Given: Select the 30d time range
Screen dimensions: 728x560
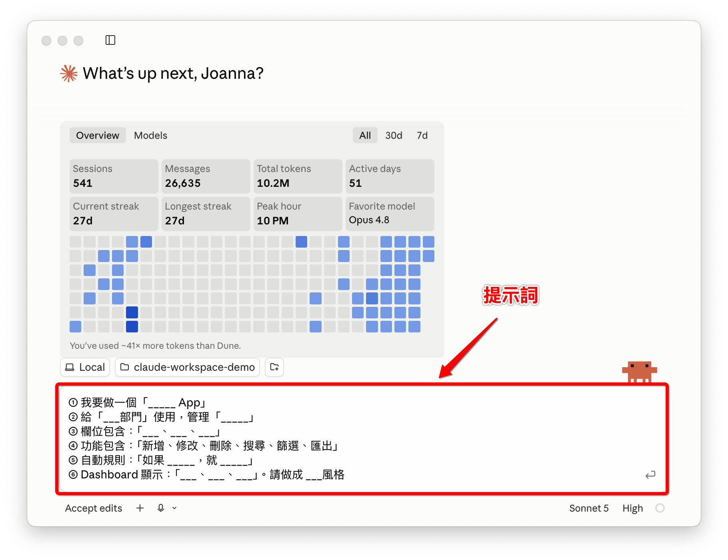Looking at the screenshot, I should (x=394, y=136).
